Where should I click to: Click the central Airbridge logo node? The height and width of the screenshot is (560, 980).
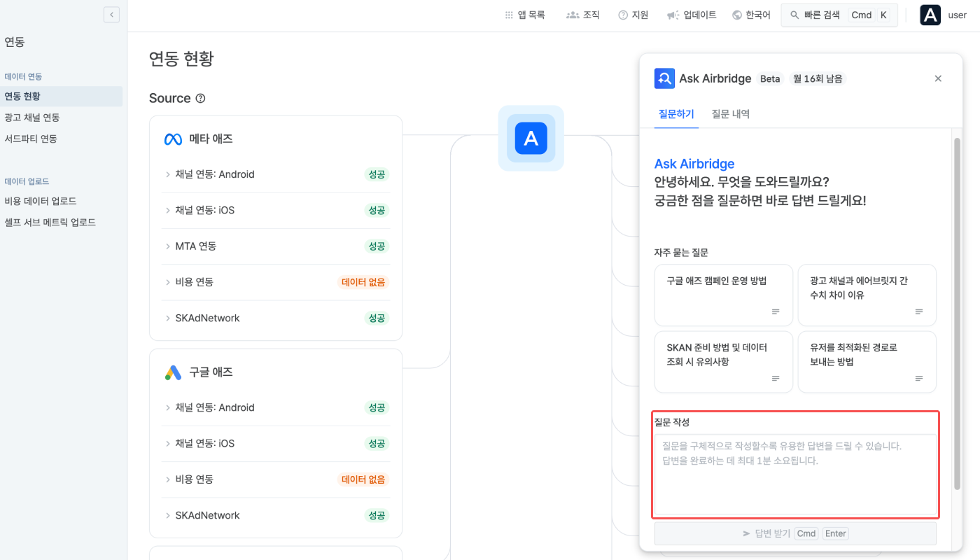[531, 138]
